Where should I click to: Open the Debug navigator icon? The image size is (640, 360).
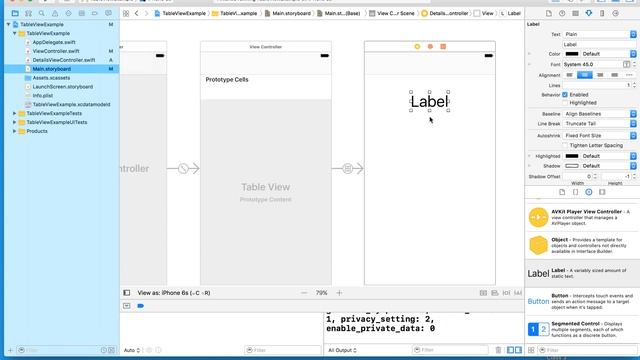click(82, 13)
